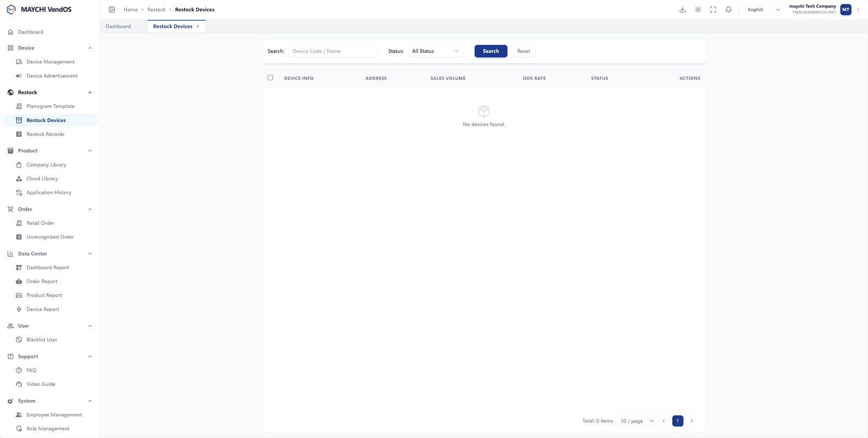868x438 pixels.
Task: Toggle the sidebar collapse icon
Action: [x=112, y=10]
